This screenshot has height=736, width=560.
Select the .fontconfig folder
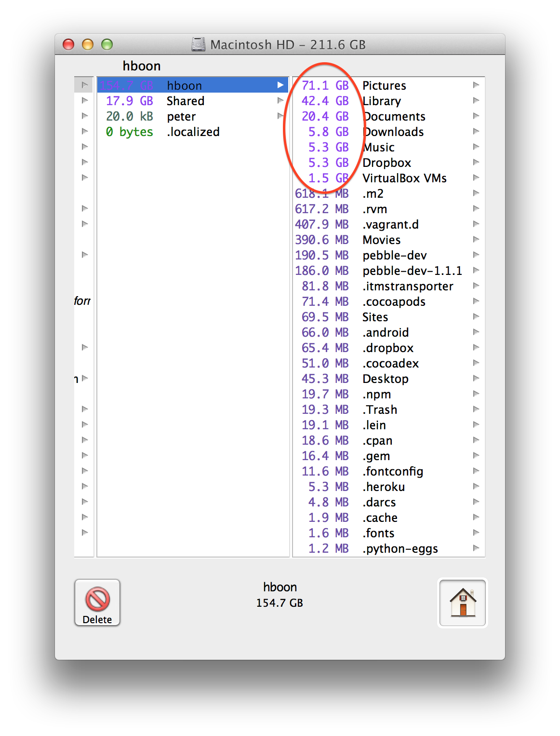(389, 471)
